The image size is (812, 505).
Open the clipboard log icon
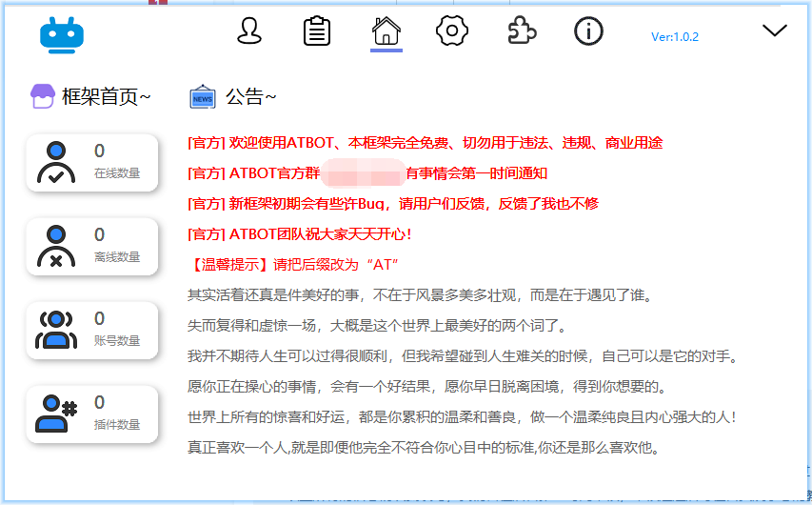tap(317, 31)
